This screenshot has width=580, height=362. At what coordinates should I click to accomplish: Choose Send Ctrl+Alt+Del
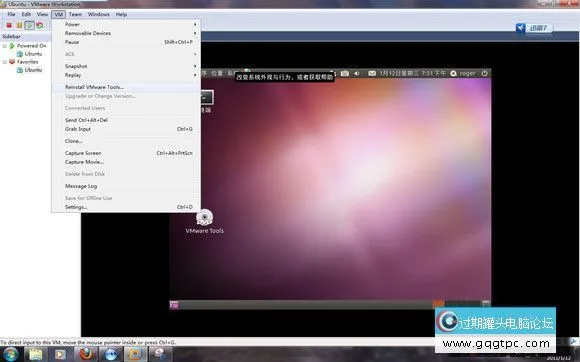[x=126, y=120]
